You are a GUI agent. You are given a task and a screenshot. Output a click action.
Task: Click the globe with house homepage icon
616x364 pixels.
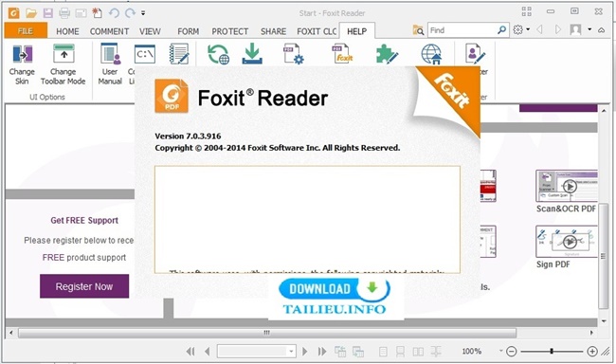coord(431,54)
